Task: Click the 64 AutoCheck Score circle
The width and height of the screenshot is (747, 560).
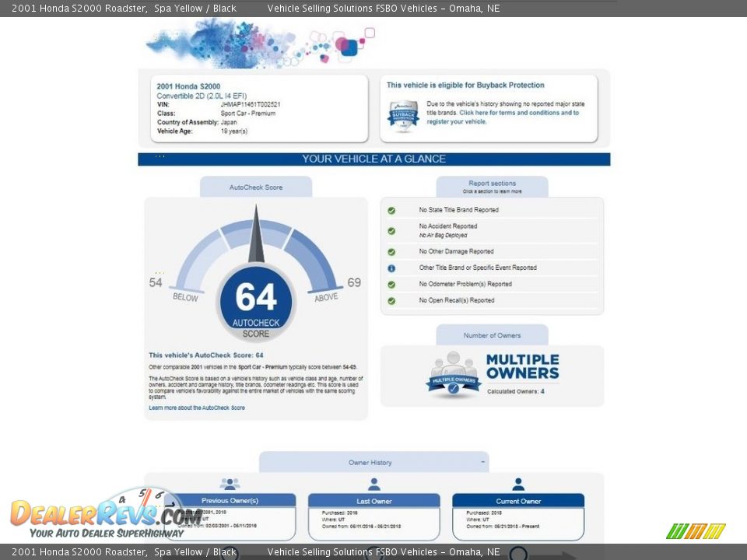Action: (256, 303)
